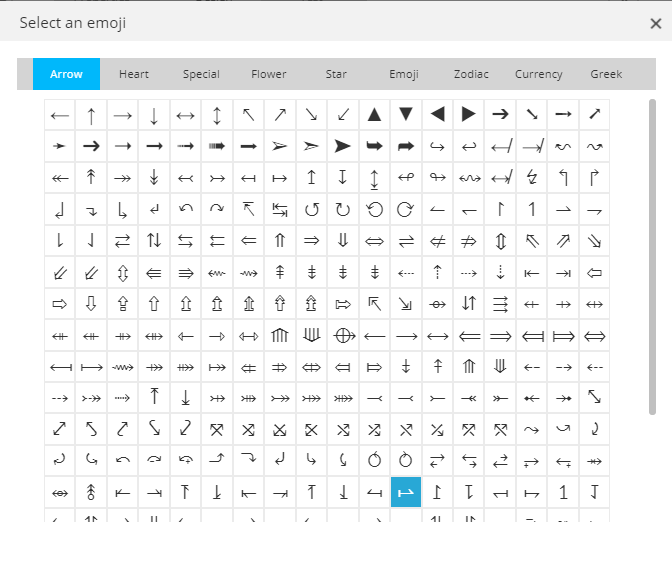Open the Special symbols tab

point(201,74)
